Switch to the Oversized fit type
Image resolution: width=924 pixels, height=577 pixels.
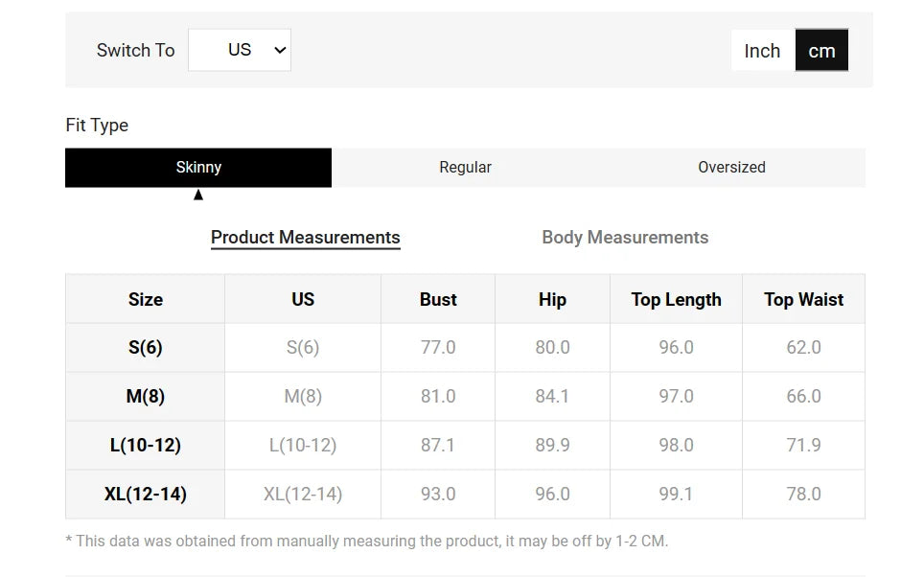[x=731, y=168]
